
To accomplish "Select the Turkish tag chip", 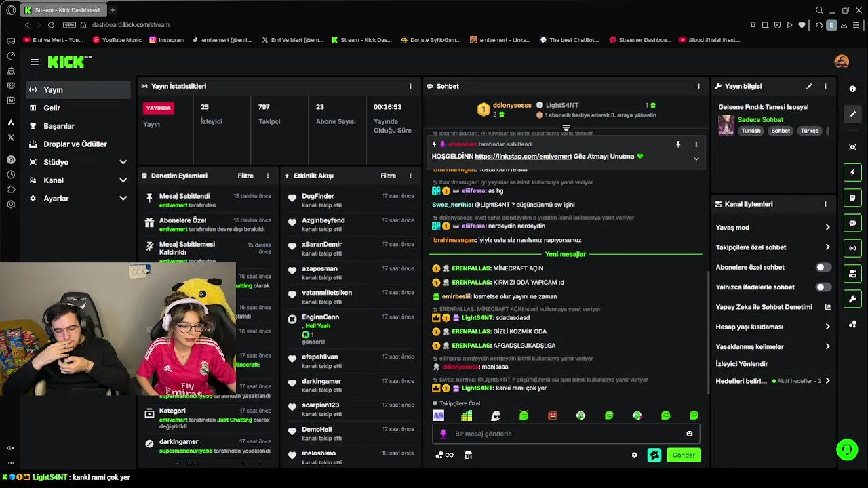I will [751, 131].
